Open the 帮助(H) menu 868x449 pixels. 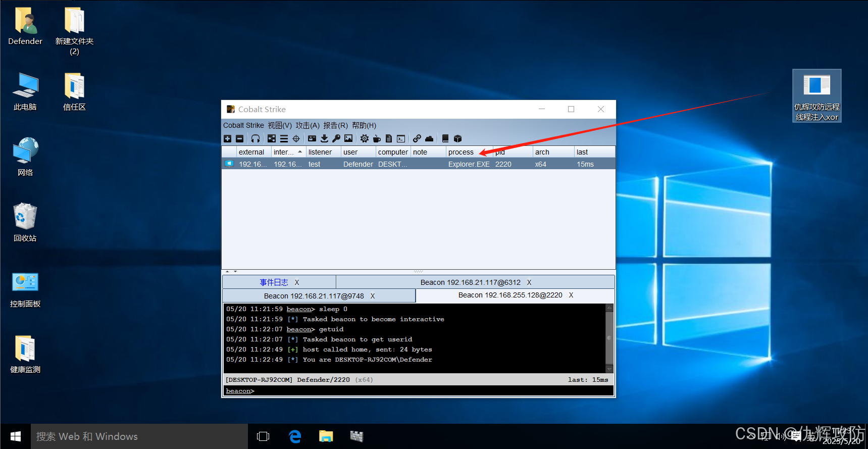pos(364,125)
